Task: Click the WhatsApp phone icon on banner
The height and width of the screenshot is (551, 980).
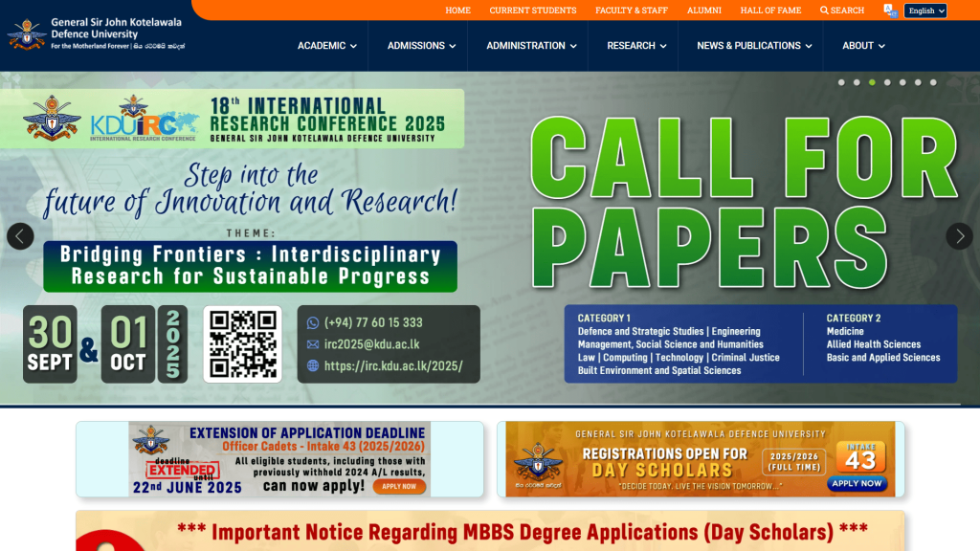Action: (x=312, y=322)
